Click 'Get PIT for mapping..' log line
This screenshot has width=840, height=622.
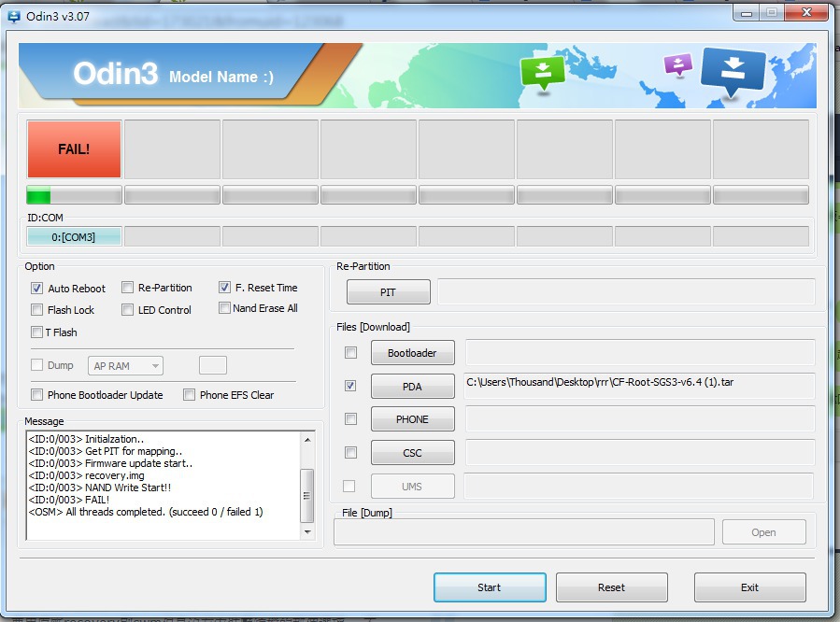click(105, 451)
